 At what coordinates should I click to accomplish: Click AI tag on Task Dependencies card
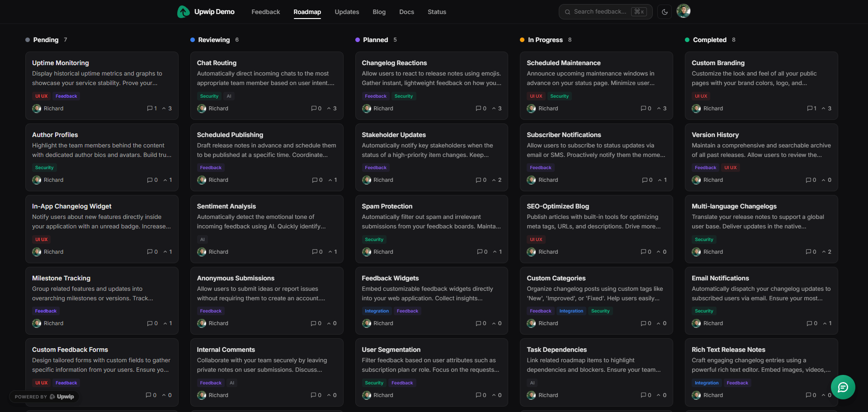[x=532, y=383]
